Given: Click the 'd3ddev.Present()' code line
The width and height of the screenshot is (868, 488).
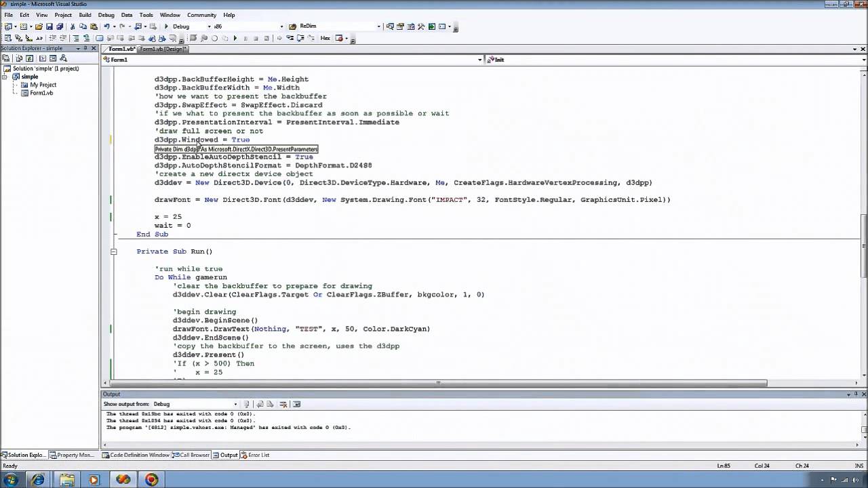Looking at the screenshot, I should tap(208, 354).
